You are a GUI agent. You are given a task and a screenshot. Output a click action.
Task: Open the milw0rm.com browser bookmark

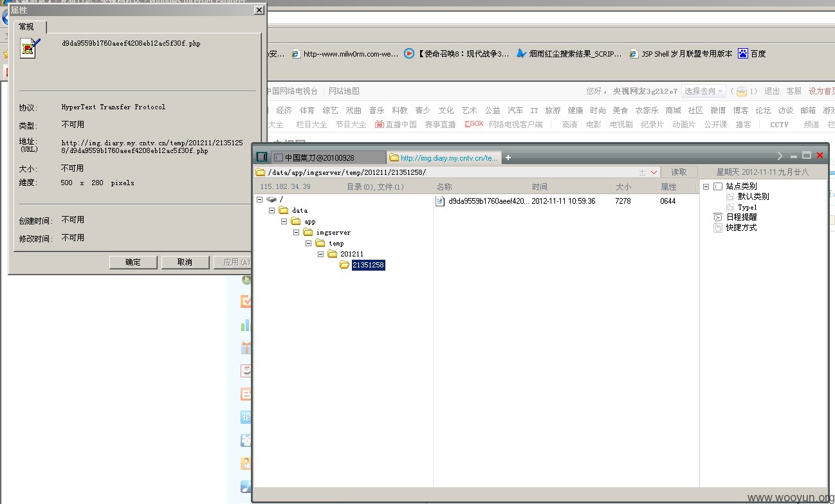(x=345, y=54)
